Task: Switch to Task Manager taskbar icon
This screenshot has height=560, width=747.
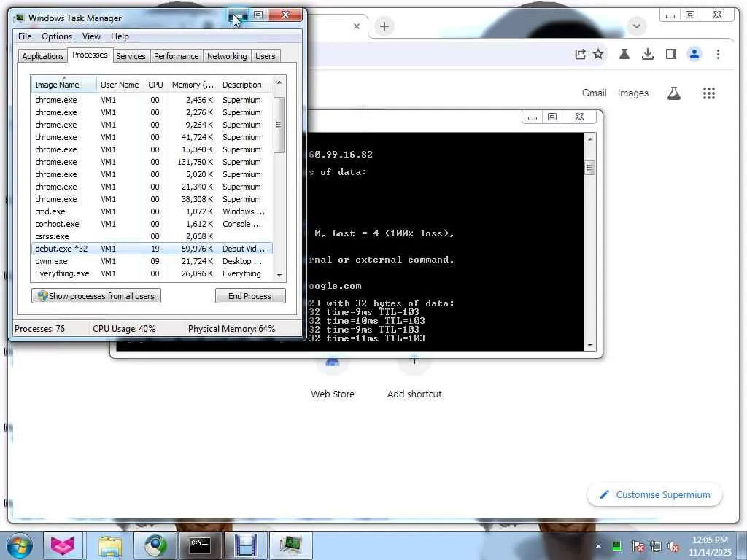Action: coord(290,545)
